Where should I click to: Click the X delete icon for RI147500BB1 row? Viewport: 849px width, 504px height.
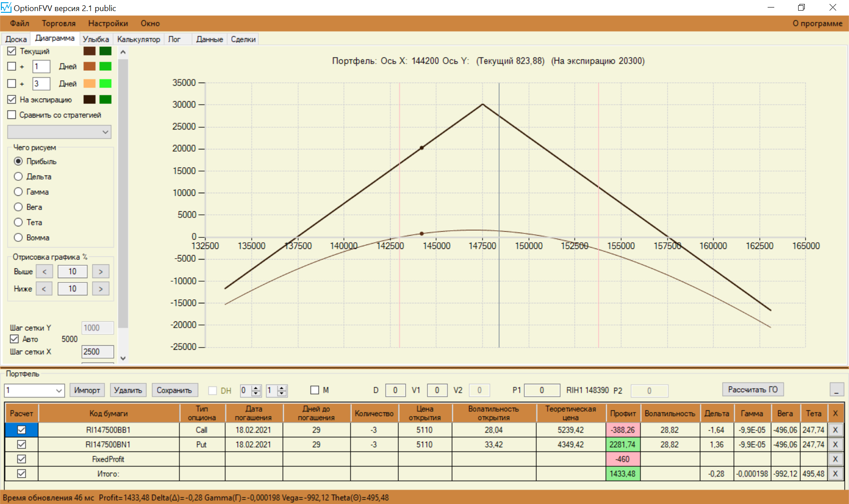point(835,430)
